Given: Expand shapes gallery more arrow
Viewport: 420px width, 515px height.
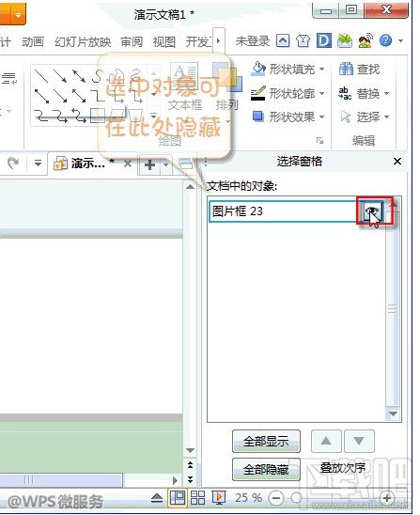Looking at the screenshot, I should (x=153, y=116).
